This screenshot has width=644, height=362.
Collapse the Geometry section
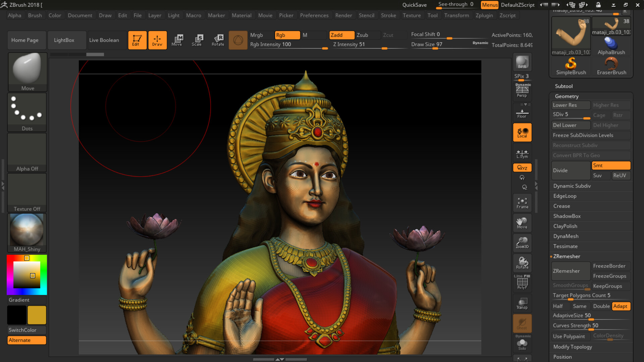(567, 96)
